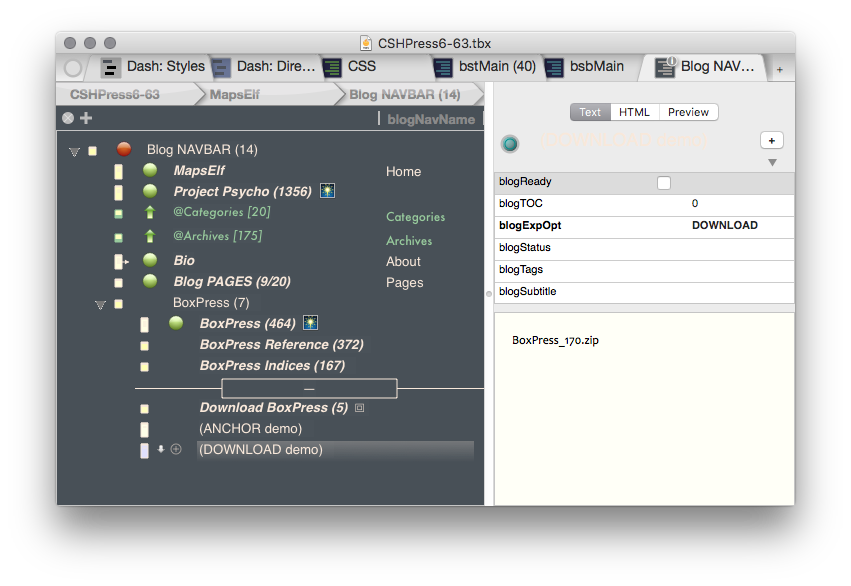This screenshot has width=851, height=586.
Task: Select the Blog NAV... tab
Action: 704,67
